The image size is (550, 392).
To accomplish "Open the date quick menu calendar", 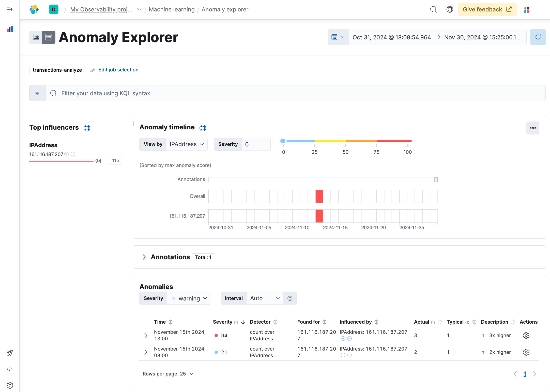I will click(x=338, y=37).
